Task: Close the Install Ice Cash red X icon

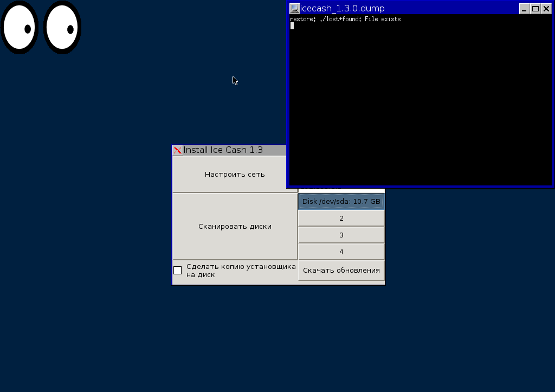Action: coord(178,150)
